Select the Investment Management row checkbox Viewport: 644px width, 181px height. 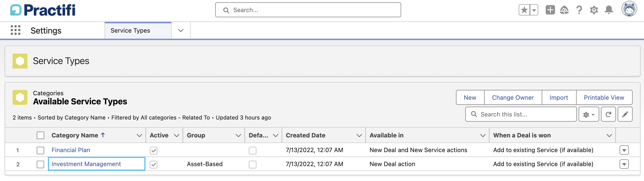(40, 164)
